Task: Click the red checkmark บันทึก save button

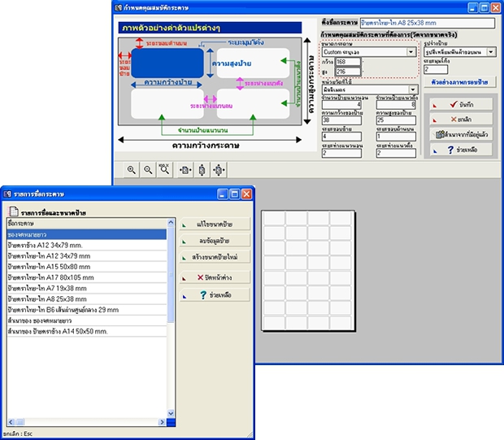Action: 461,105
